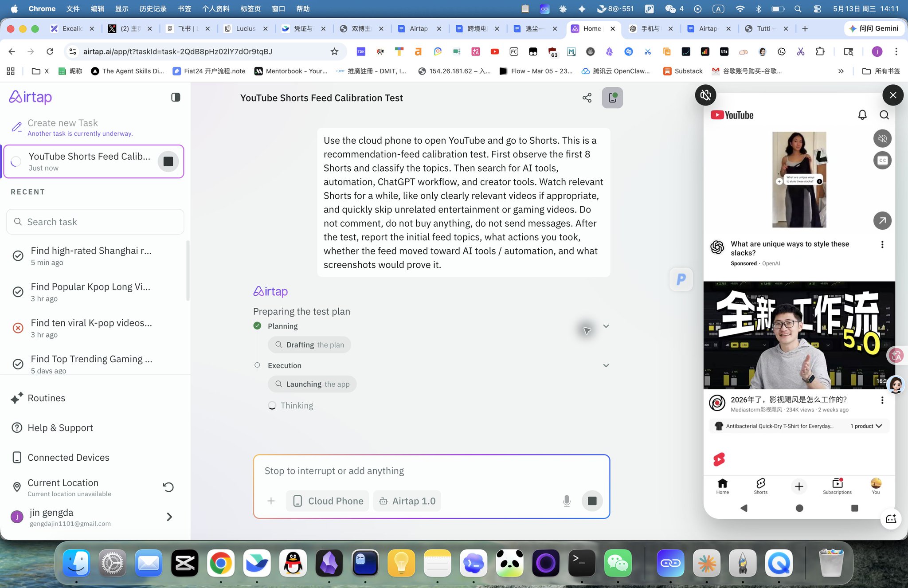This screenshot has height=588, width=908.
Task: Toggle captions CC on sponsored video
Action: point(882,161)
